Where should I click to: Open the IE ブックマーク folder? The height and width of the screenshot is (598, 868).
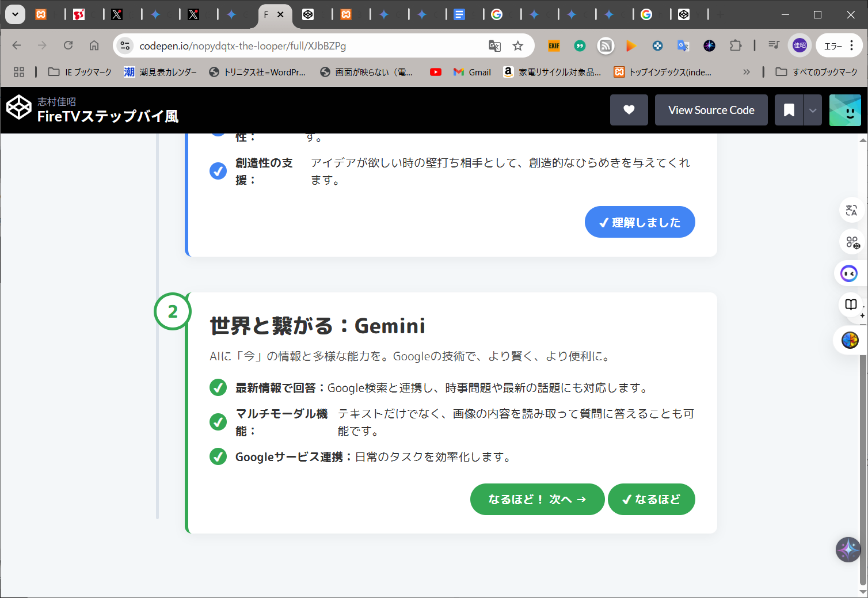[x=79, y=72]
